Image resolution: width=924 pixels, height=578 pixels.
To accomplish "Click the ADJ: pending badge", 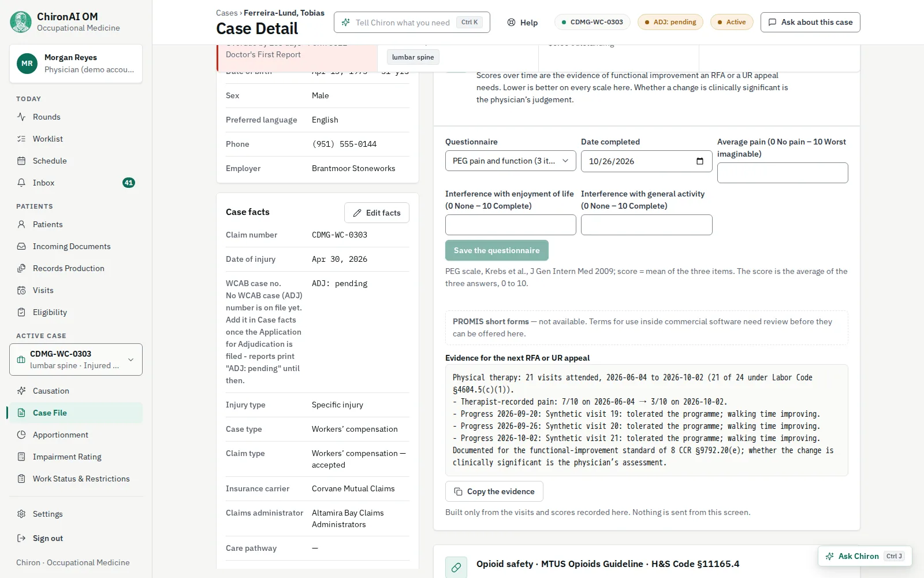I will pos(670,22).
